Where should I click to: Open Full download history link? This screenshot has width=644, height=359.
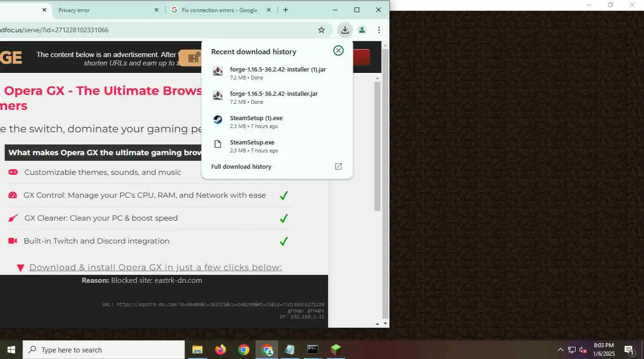[241, 166]
